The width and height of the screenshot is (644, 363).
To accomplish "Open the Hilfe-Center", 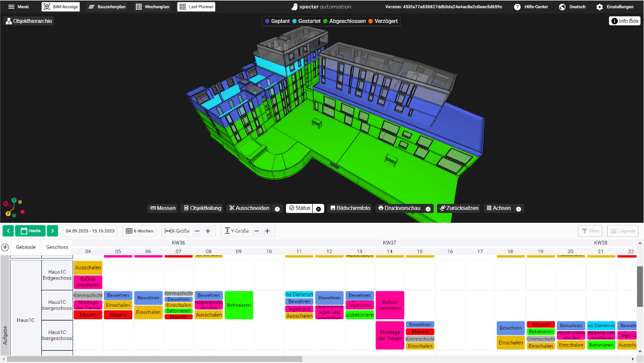I will click(532, 6).
